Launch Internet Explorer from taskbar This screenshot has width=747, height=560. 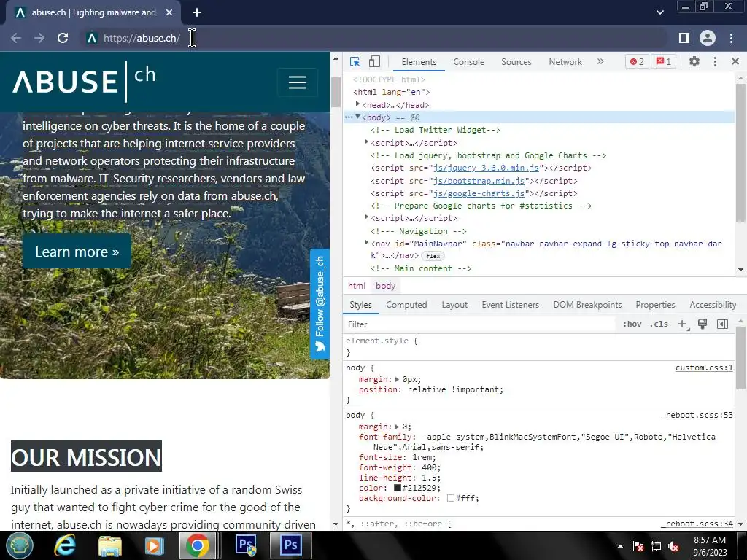pyautogui.click(x=65, y=545)
